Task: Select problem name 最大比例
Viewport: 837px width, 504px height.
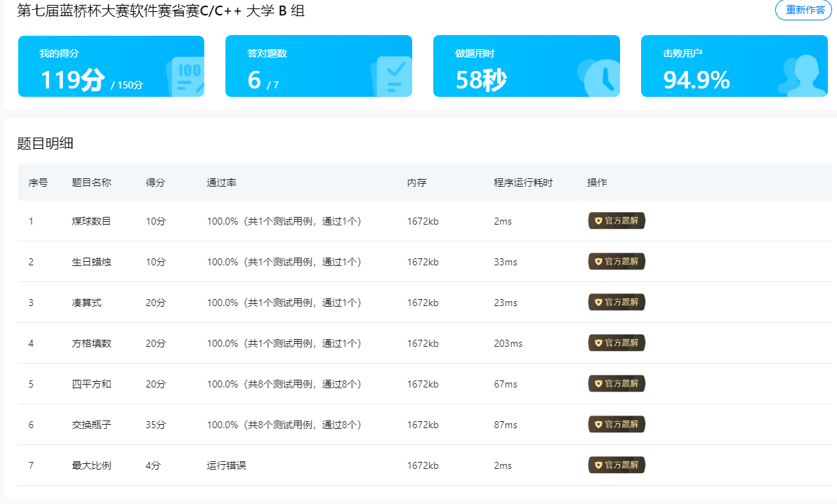Action: pos(91,465)
